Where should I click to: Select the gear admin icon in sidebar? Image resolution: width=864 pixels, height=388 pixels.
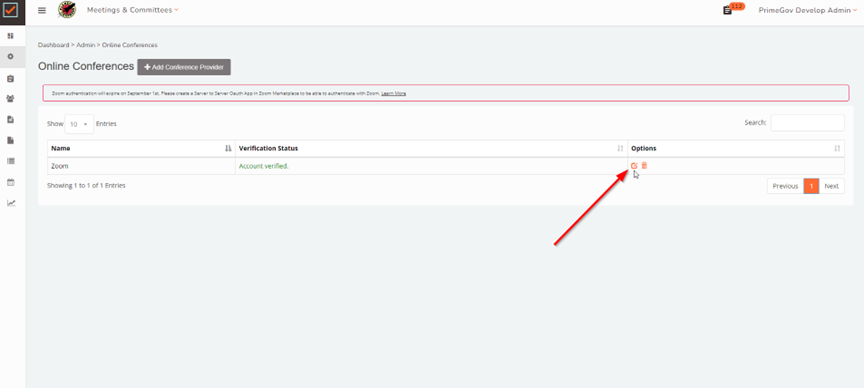10,56
